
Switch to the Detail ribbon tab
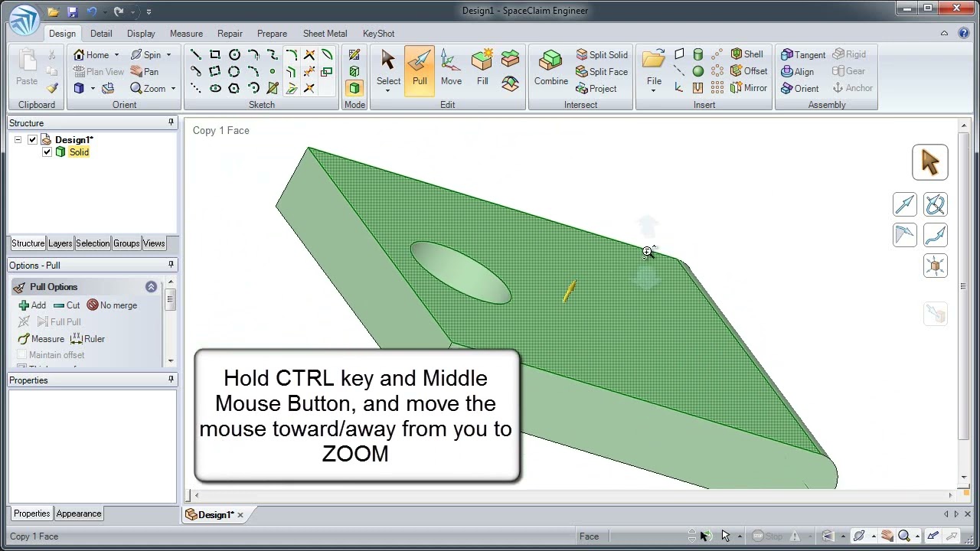101,34
